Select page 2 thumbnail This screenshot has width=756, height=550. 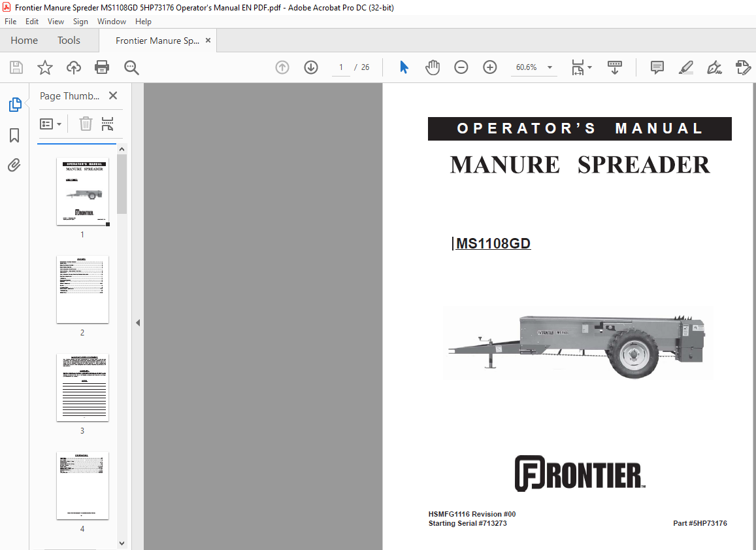coord(82,290)
